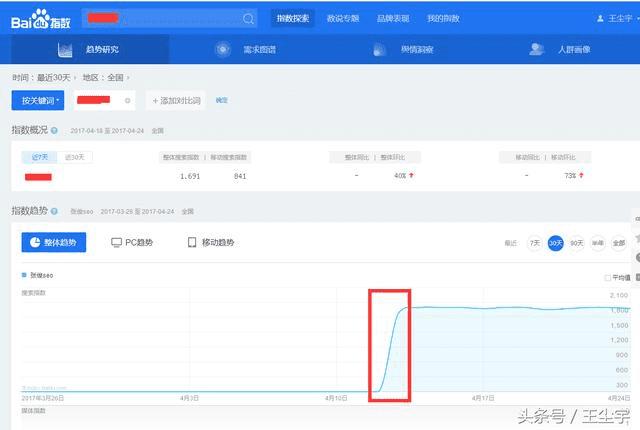640x430 pixels.
Task: Open the 指数探索 nav item
Action: (293, 18)
